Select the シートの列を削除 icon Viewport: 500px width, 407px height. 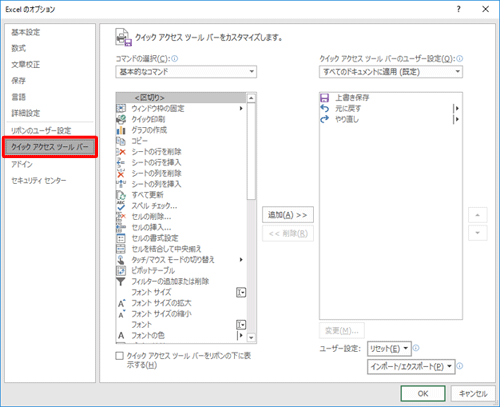tap(121, 173)
